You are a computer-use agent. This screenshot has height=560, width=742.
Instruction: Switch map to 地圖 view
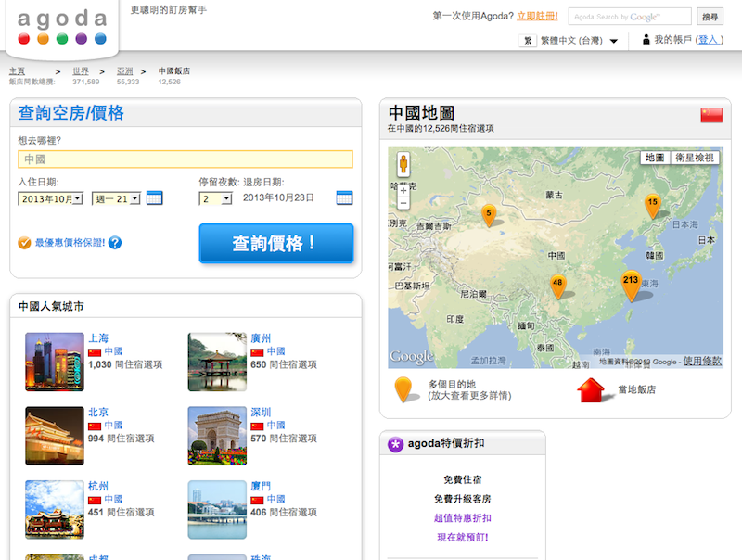coord(655,158)
